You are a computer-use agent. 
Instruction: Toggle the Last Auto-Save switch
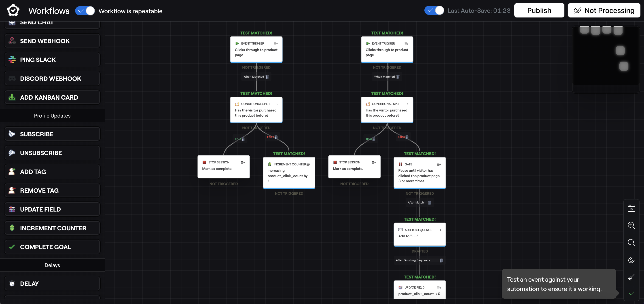(x=434, y=11)
